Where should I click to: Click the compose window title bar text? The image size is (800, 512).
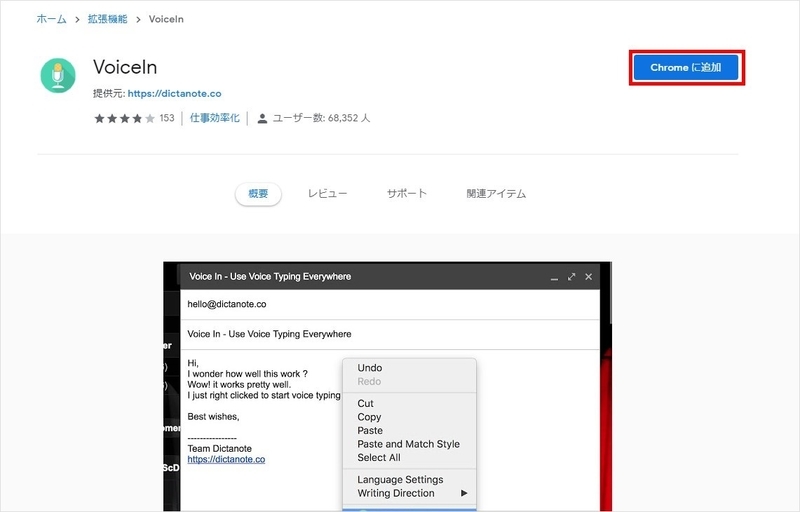pyautogui.click(x=270, y=276)
